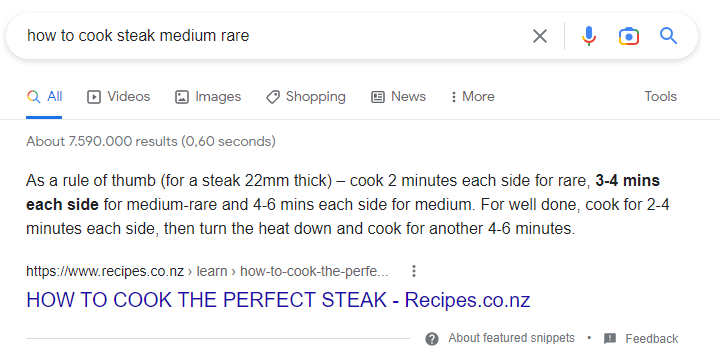Viewport: 720px width, 360px height.
Task: Open the question mark help icon
Action: (x=432, y=339)
